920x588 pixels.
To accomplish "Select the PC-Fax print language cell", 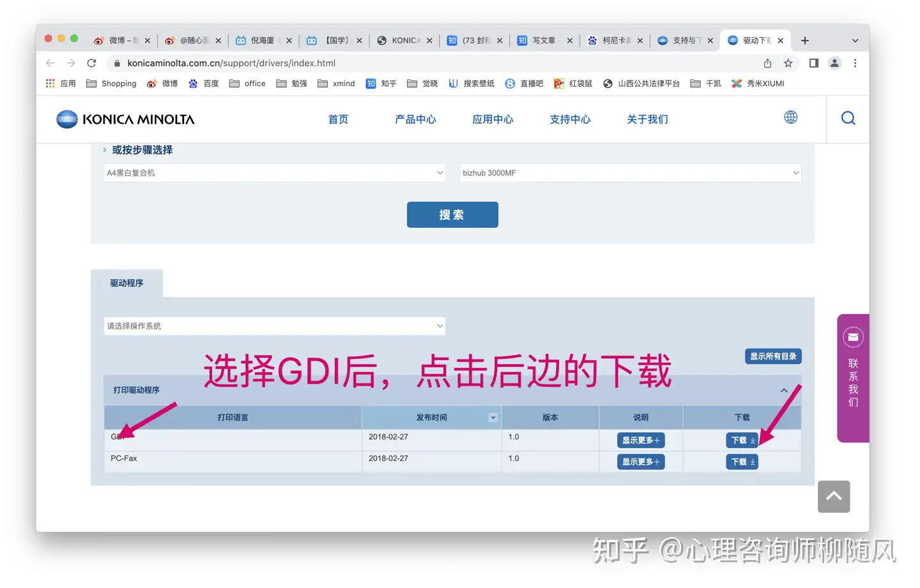I will (x=233, y=462).
